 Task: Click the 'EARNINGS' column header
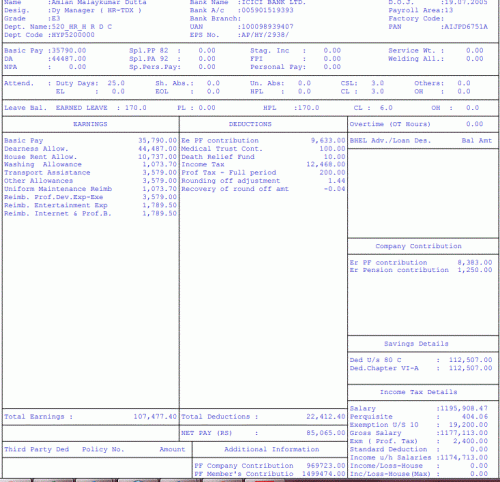[90, 124]
